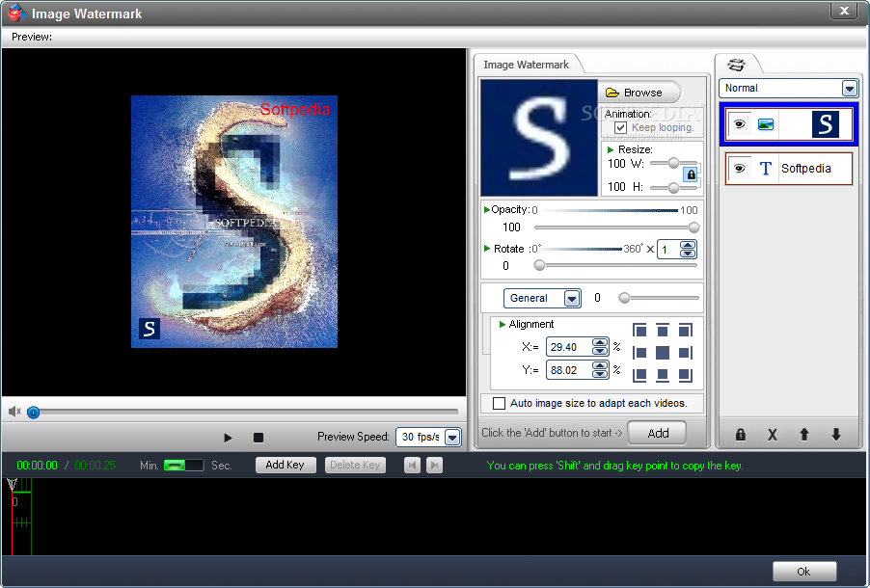Lock the selected layer in layer panel
Image resolution: width=870 pixels, height=588 pixels.
coord(740,435)
